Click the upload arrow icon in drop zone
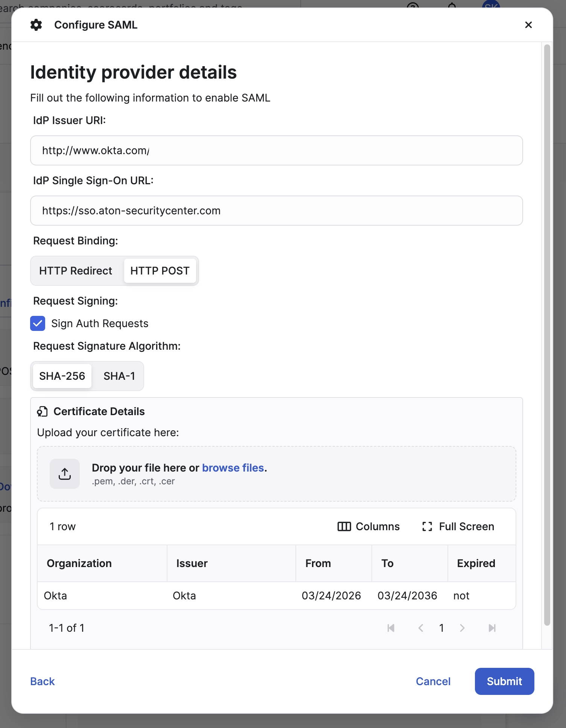 [x=65, y=474]
